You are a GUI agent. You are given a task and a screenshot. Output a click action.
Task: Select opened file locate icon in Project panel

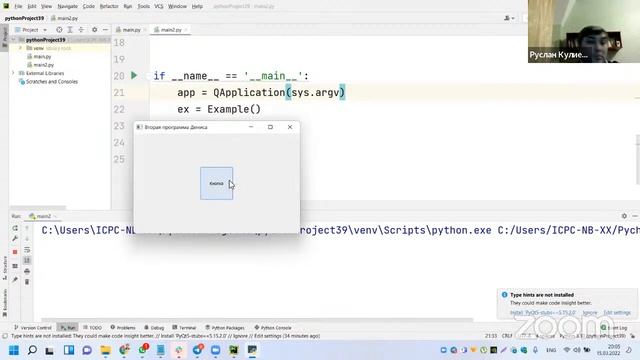pyautogui.click(x=59, y=30)
